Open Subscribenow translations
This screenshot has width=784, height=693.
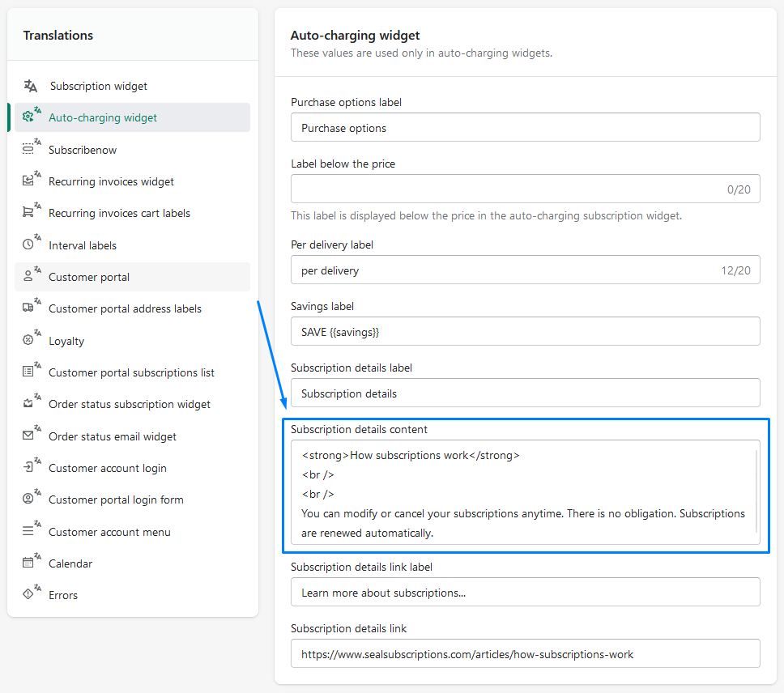coord(83,150)
